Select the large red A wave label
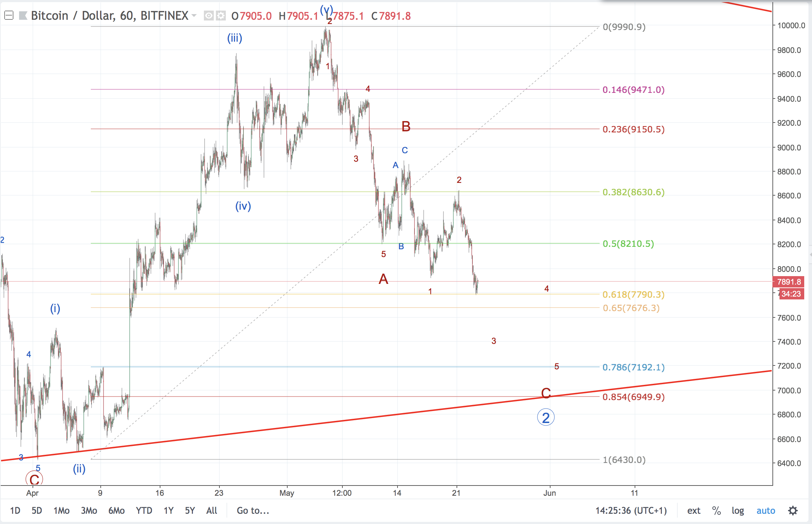This screenshot has width=812, height=524. pos(383,279)
